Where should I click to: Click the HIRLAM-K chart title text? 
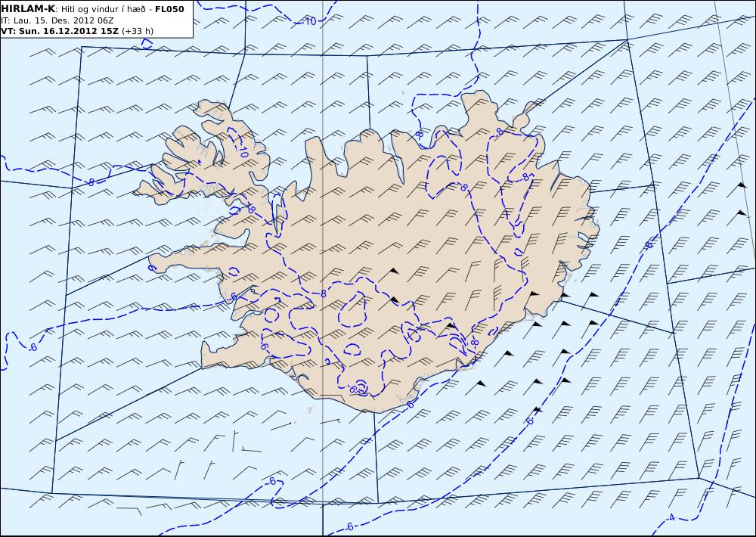(29, 9)
